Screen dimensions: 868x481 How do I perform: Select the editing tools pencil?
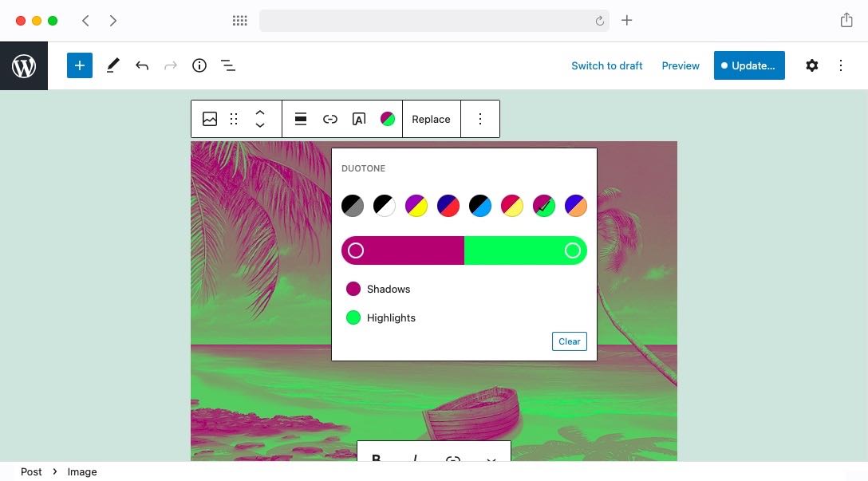(x=112, y=65)
